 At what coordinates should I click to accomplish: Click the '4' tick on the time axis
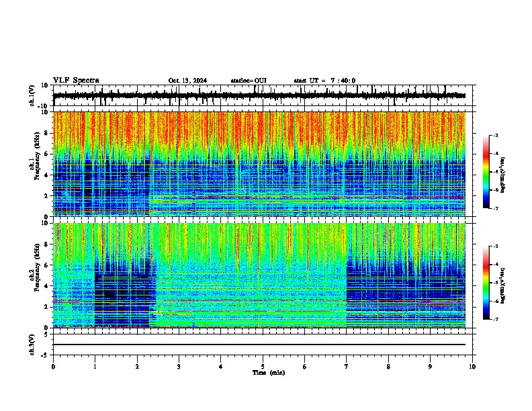click(221, 367)
